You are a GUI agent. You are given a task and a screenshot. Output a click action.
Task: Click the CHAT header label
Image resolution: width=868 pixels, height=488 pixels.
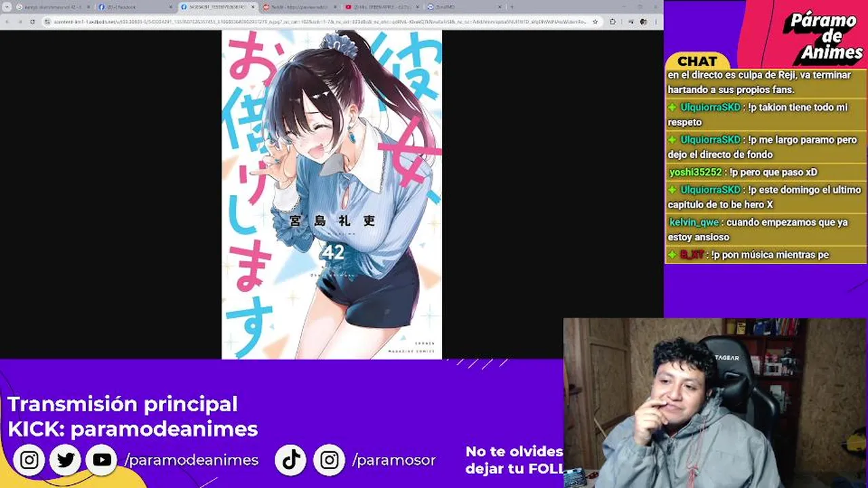click(x=697, y=61)
